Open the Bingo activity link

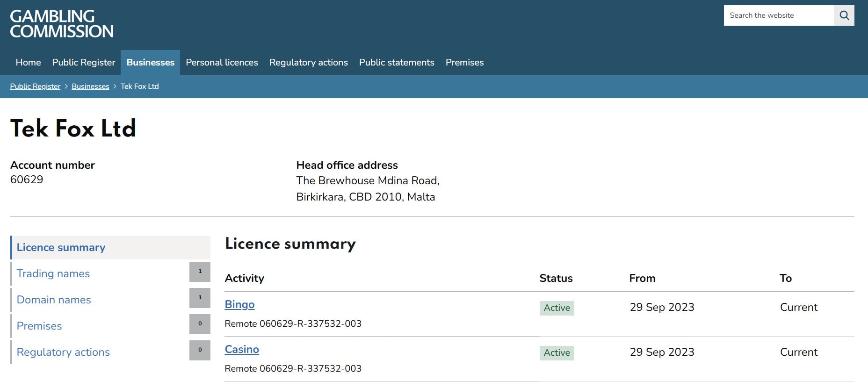coord(239,305)
